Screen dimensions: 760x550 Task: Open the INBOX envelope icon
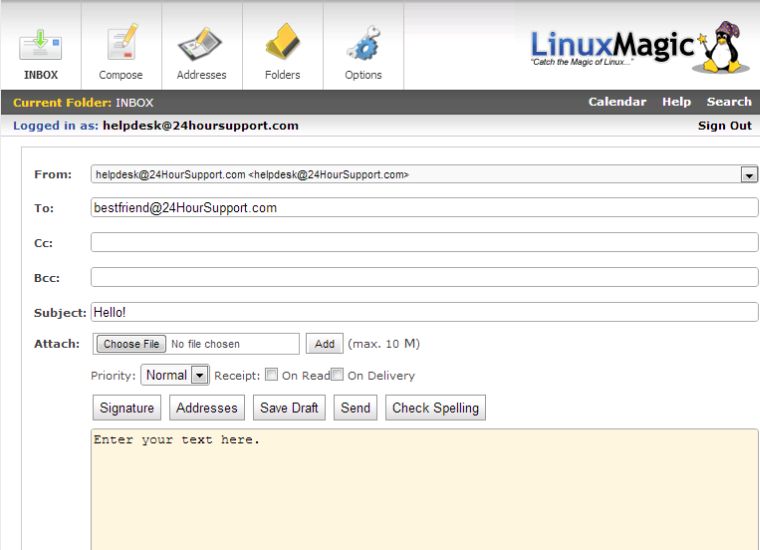tap(40, 46)
